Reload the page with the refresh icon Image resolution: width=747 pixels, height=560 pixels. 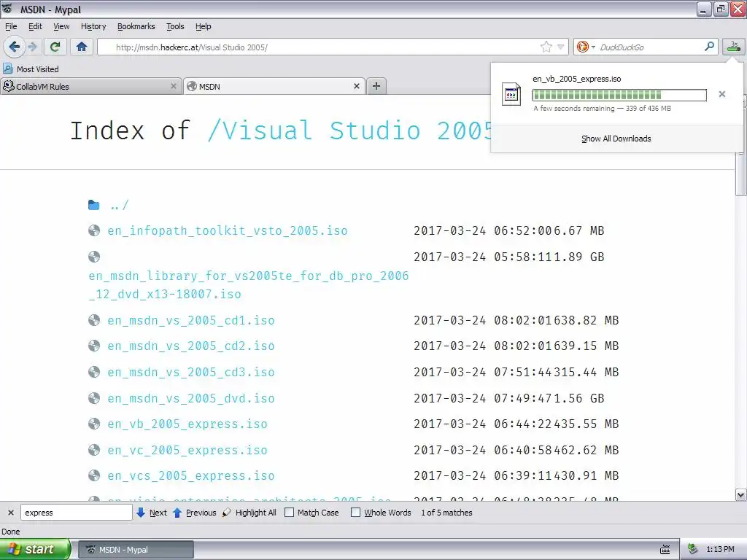click(x=55, y=47)
